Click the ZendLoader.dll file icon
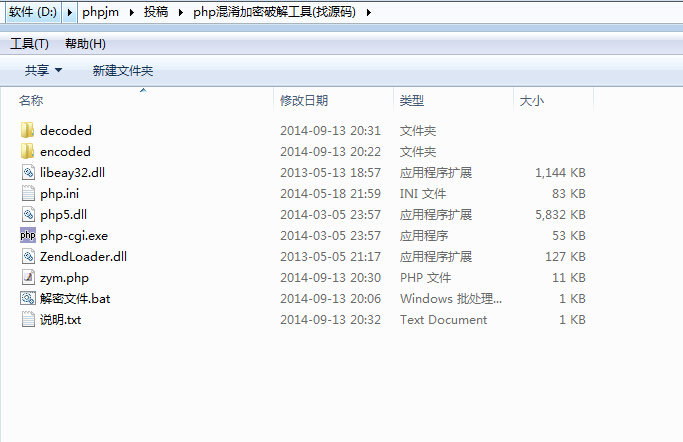The height and width of the screenshot is (442, 683). 28,256
